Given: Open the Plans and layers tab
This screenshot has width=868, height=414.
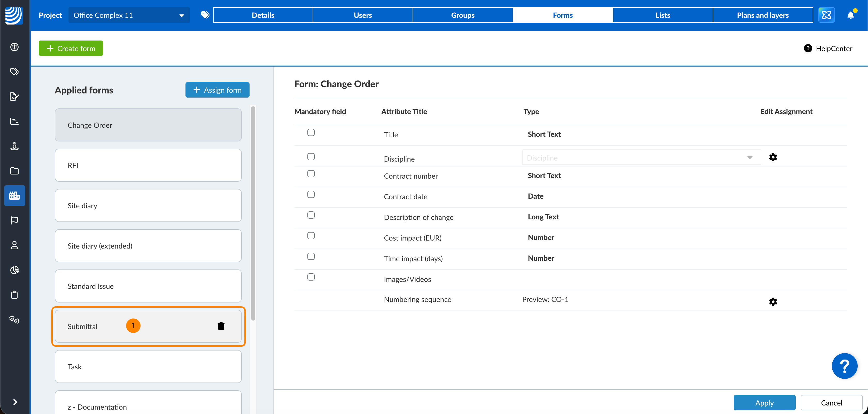Looking at the screenshot, I should tap(763, 15).
